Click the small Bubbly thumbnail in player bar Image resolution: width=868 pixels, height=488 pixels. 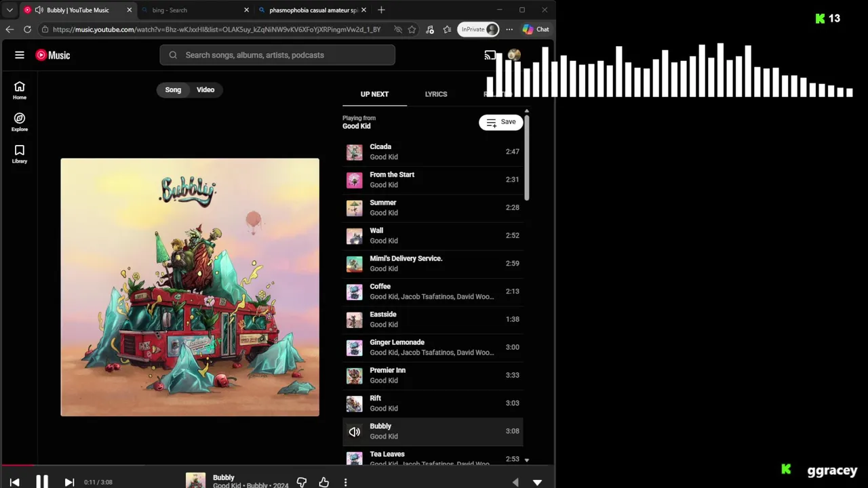tap(195, 481)
